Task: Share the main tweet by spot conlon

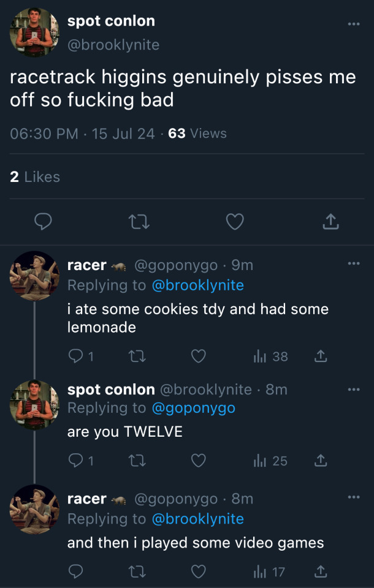Action: point(330,222)
